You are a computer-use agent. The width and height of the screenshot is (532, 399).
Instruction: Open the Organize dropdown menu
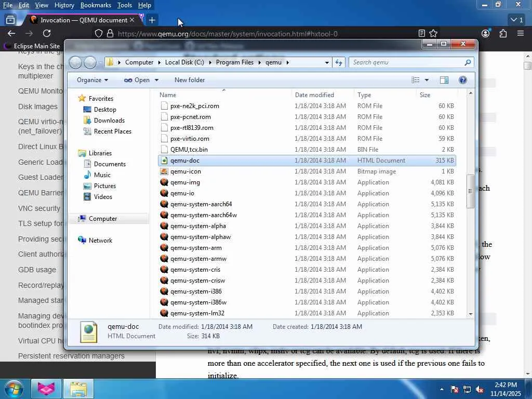(92, 80)
